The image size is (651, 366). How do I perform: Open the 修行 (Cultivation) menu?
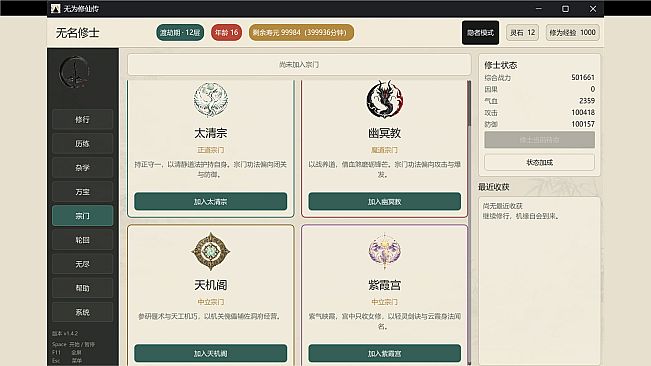[83, 120]
